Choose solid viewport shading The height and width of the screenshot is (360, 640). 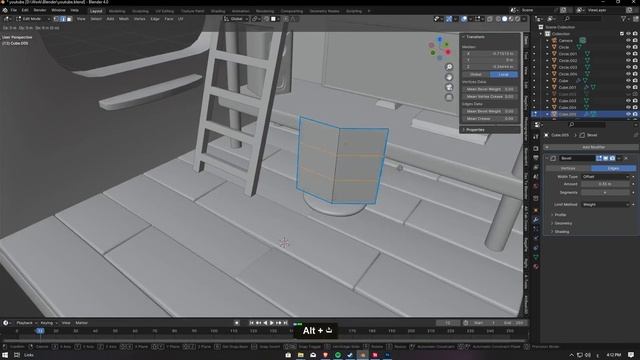(505, 19)
